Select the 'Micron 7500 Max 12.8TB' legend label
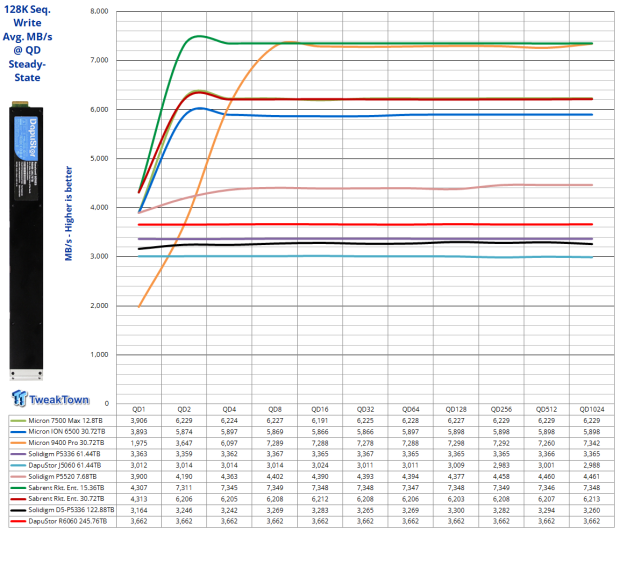 click(x=65, y=420)
